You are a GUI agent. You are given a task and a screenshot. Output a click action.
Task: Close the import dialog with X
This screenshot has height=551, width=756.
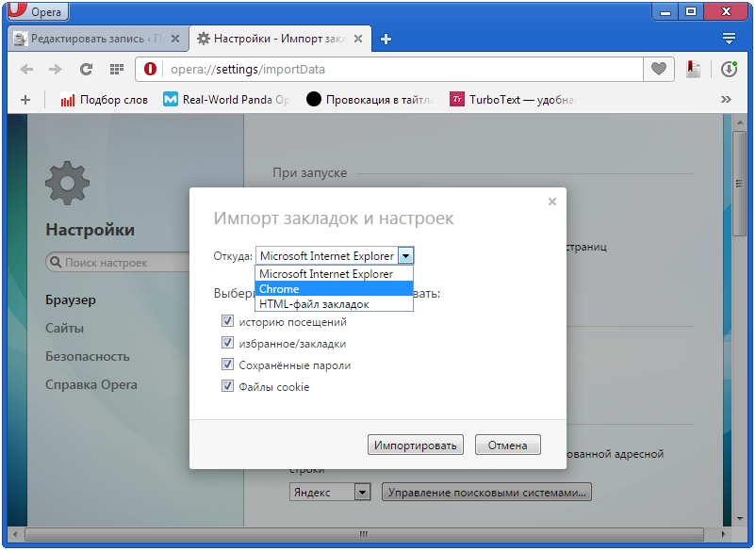pyautogui.click(x=552, y=202)
